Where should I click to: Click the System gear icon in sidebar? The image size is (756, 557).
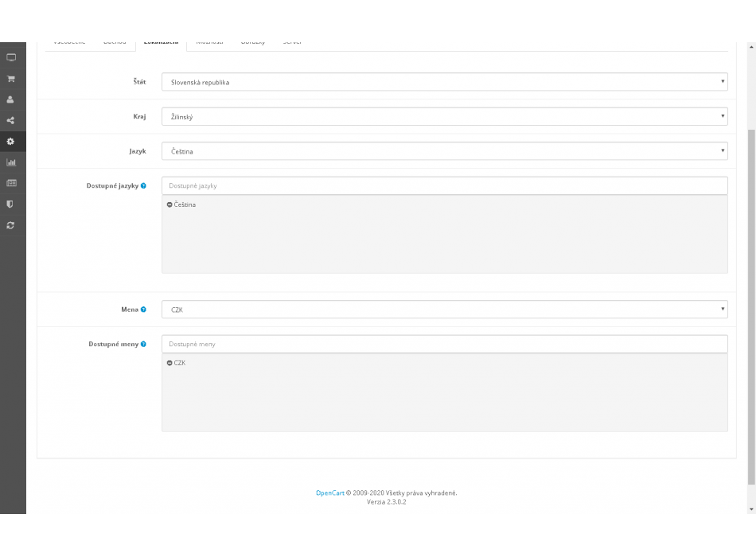pyautogui.click(x=10, y=142)
